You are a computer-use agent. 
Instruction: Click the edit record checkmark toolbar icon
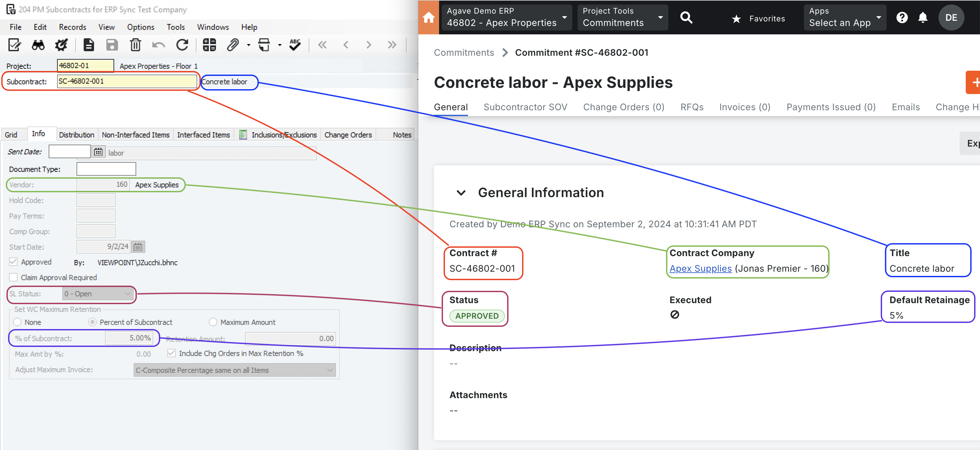15,45
